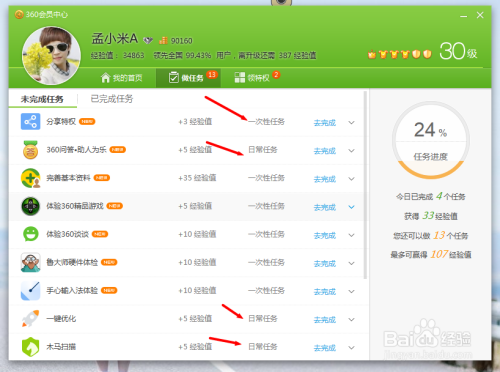This screenshot has width=500, height=372.
Task: Open the 做任务 tab
Action: coord(188,78)
